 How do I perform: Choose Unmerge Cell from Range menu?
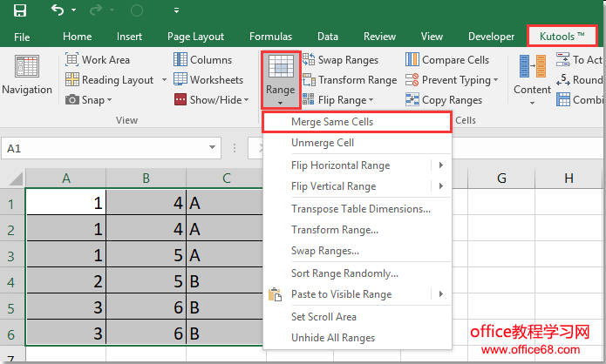[322, 143]
